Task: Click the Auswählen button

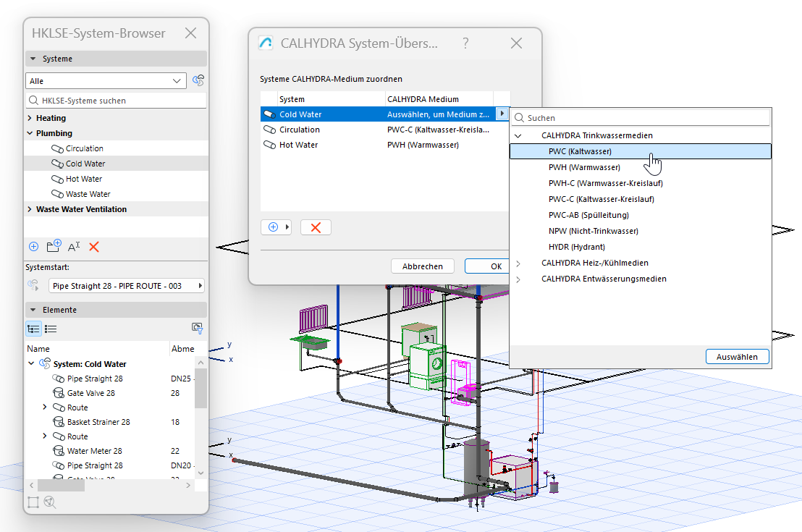Action: click(x=737, y=357)
